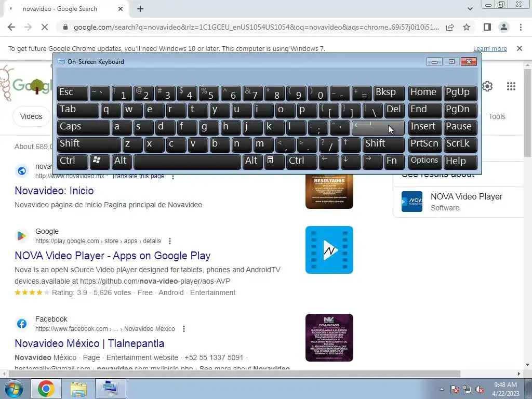Click the Esc key
The height and width of the screenshot is (399, 532).
point(73,94)
